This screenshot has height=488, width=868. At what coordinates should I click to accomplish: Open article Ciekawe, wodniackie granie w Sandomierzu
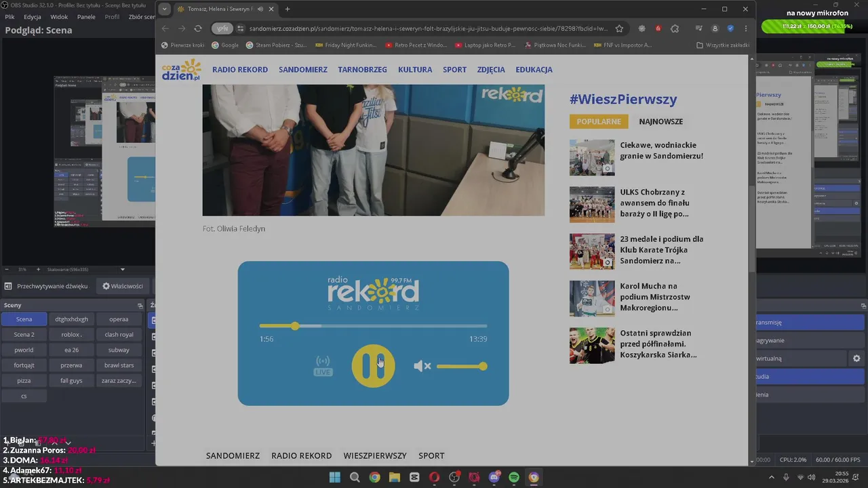(x=661, y=150)
